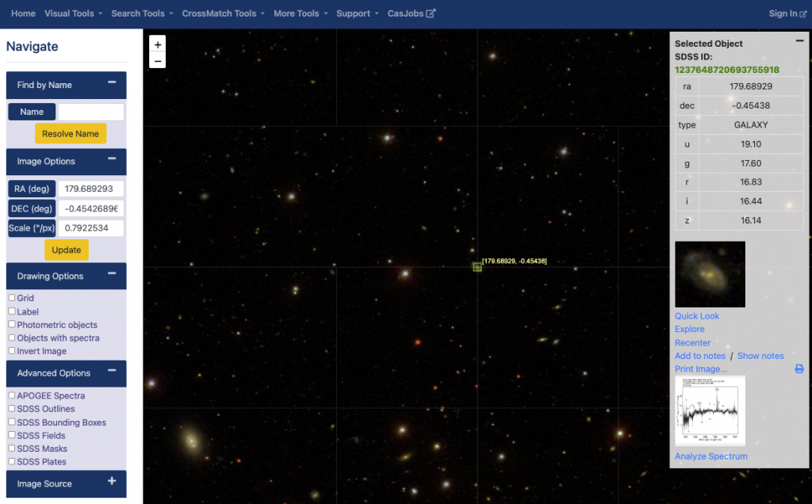Click the spectrum plot thumbnail
Image resolution: width=812 pixels, height=504 pixels.
710,410
